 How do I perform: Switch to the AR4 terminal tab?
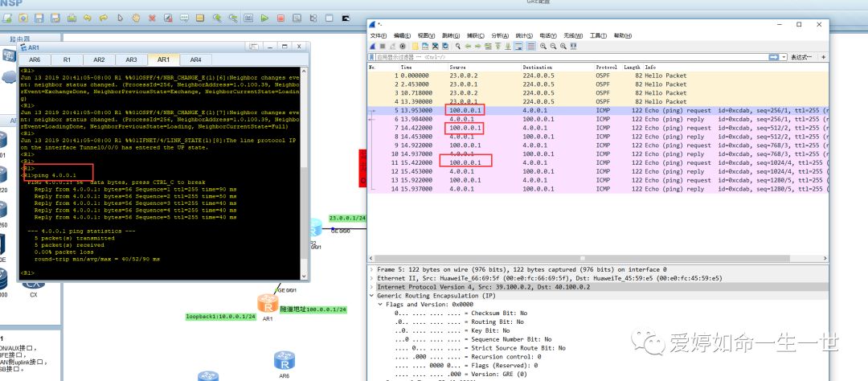[195, 59]
